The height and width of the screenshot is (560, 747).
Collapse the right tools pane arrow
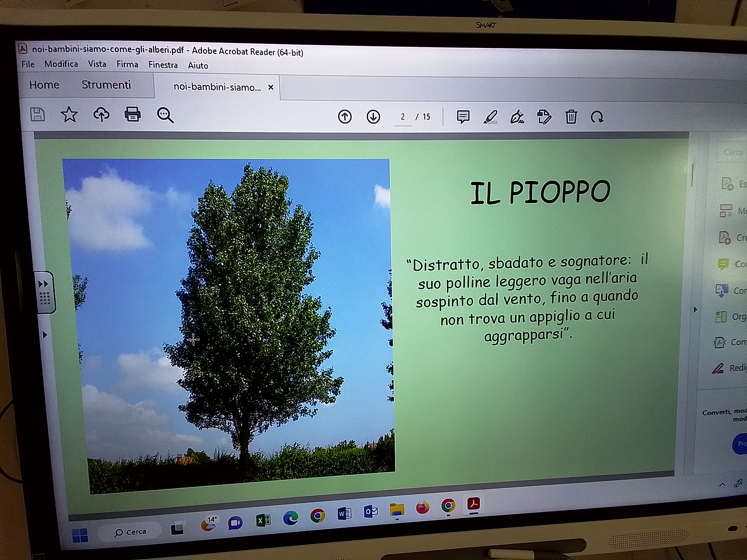point(695,310)
